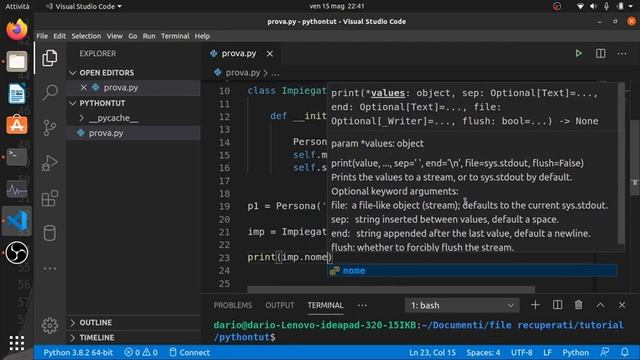Switch to the Problems tab
This screenshot has width=640, height=360.
click(233, 305)
